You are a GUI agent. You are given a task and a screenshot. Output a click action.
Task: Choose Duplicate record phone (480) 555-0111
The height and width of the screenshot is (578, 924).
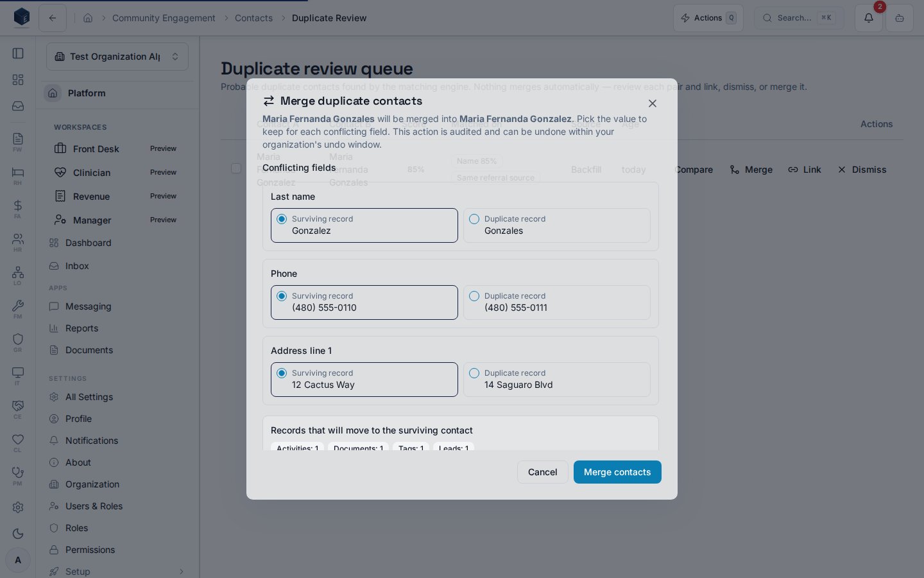557,302
